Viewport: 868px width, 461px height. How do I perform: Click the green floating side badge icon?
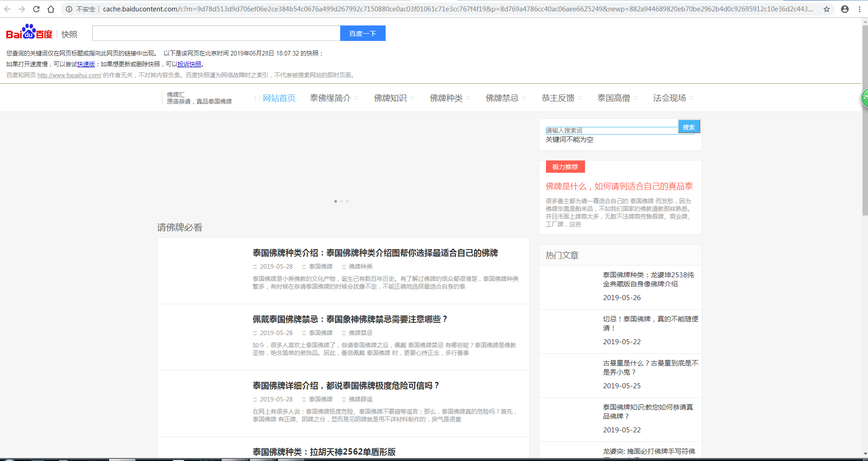tap(865, 98)
